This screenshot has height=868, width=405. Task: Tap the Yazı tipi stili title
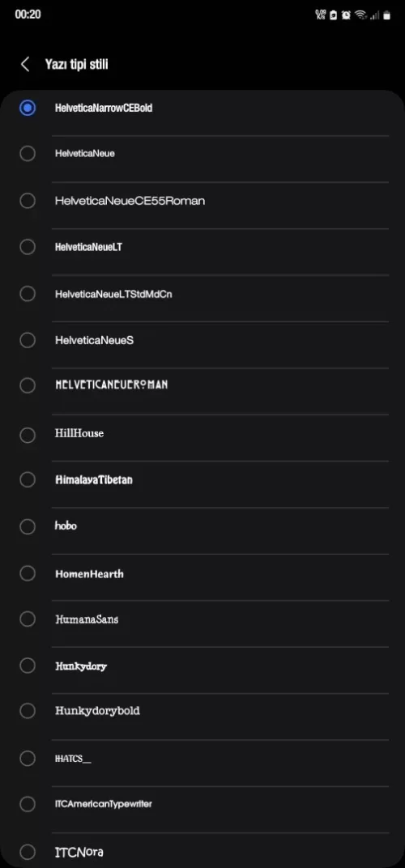click(76, 64)
